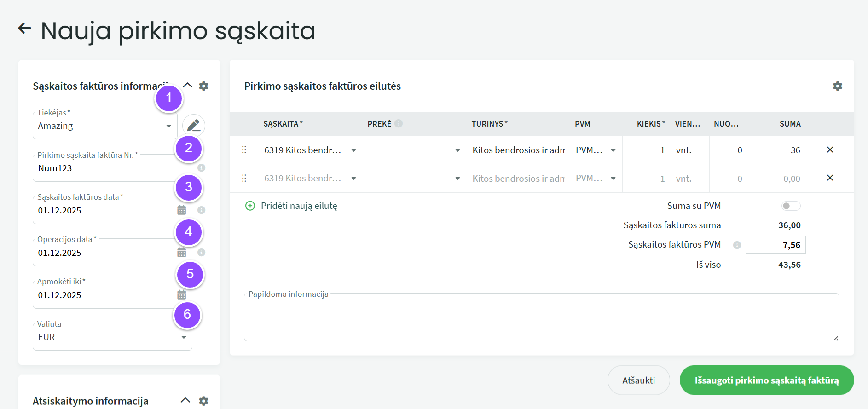The height and width of the screenshot is (409, 868).
Task: Go back using the left arrow
Action: point(24,29)
